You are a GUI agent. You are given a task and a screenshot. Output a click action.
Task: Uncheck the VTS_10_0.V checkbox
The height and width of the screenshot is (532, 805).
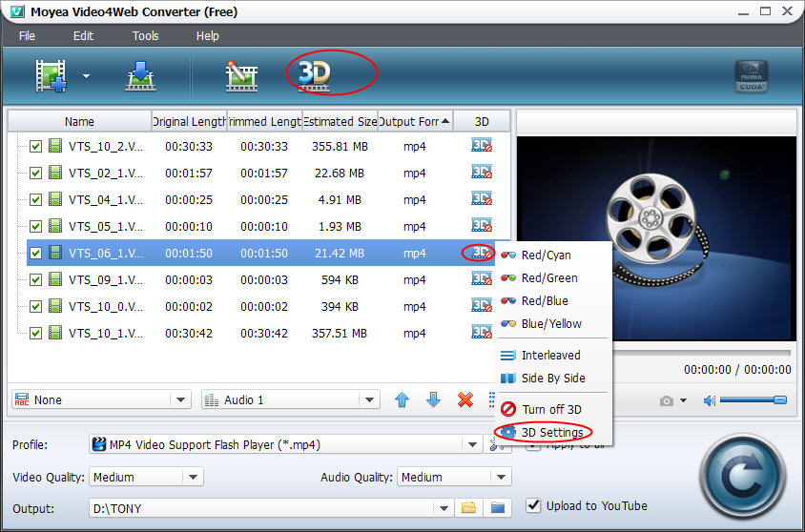pyautogui.click(x=35, y=306)
